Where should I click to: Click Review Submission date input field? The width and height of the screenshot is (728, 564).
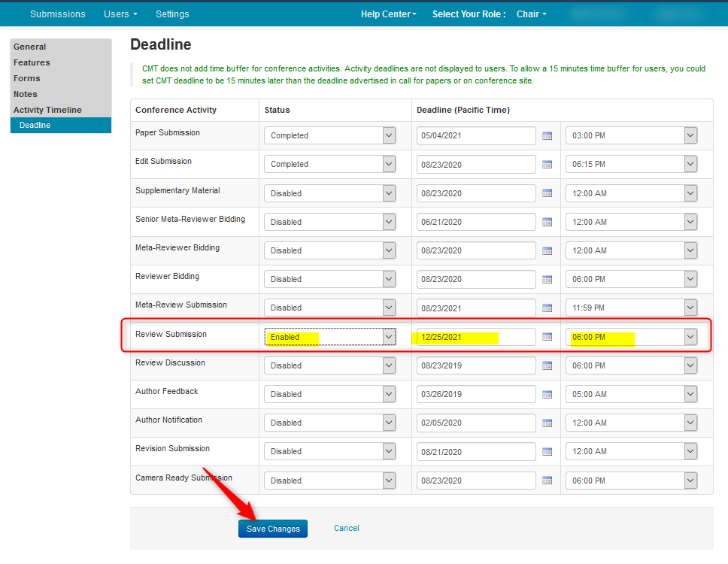point(475,337)
